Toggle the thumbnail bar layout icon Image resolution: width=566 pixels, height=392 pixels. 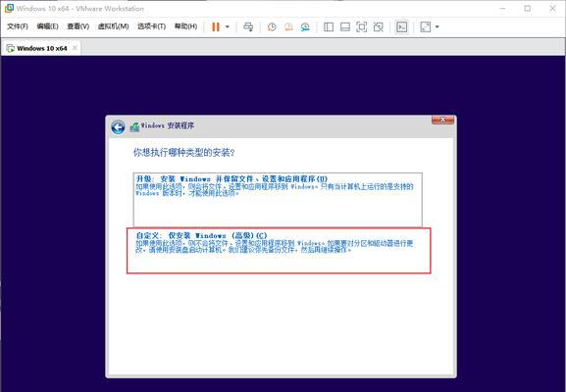point(345,26)
